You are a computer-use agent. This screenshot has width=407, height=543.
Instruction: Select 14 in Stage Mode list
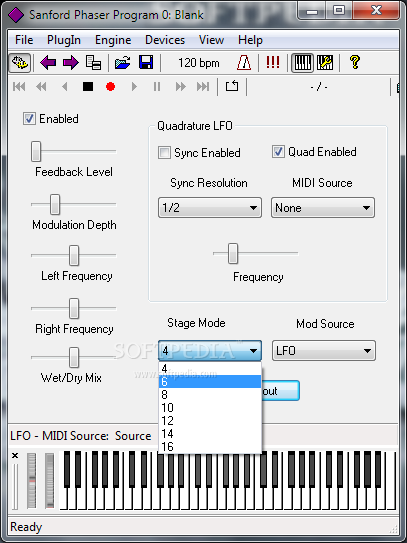210,434
